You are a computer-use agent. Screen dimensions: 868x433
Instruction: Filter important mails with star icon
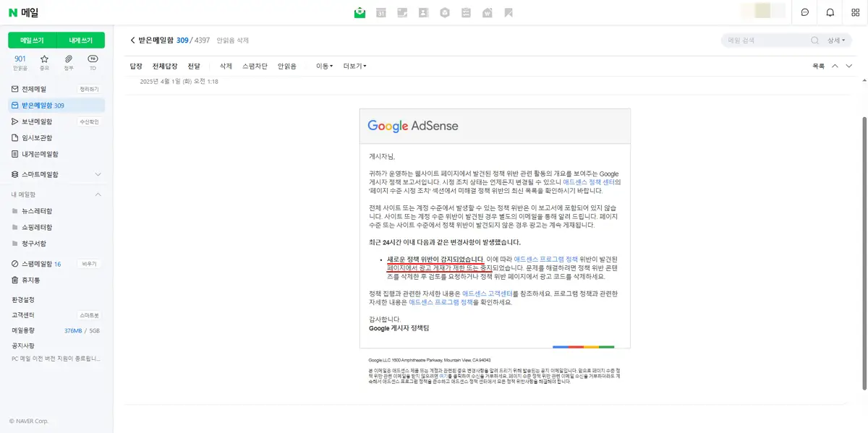(x=44, y=63)
